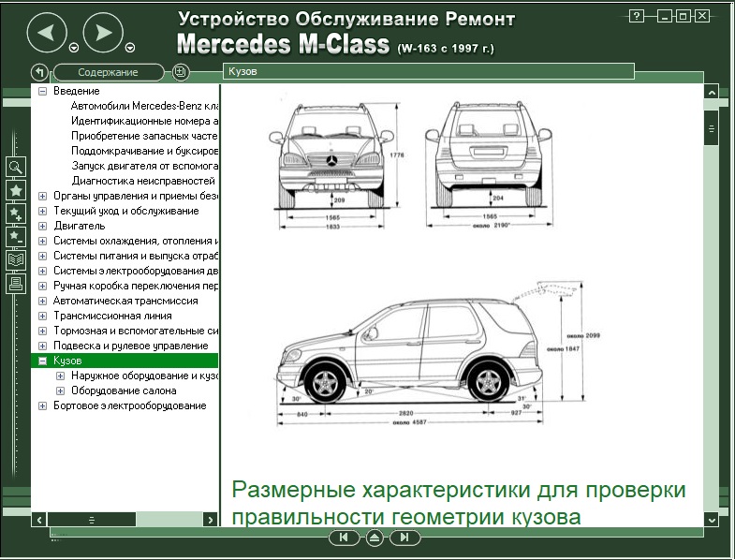Screen dimensions: 735x560
Task: Open the forward history dropdown arrow
Action: tap(130, 48)
